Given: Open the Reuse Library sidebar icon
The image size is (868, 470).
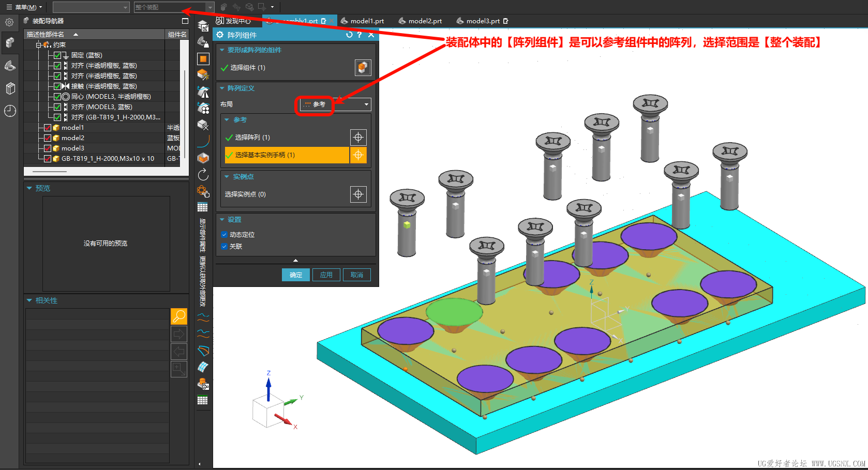Looking at the screenshot, I should click(10, 88).
